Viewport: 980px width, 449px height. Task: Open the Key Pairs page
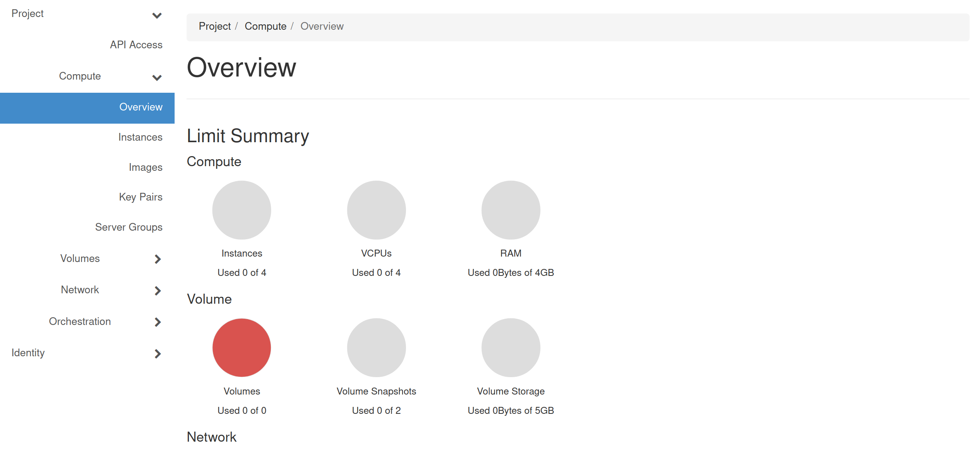pyautogui.click(x=141, y=197)
